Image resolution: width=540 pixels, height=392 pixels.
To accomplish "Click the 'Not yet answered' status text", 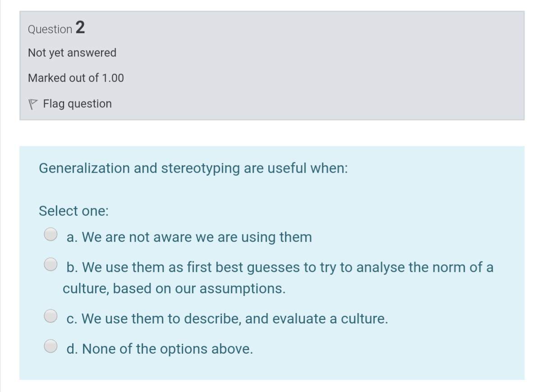I will click(72, 53).
